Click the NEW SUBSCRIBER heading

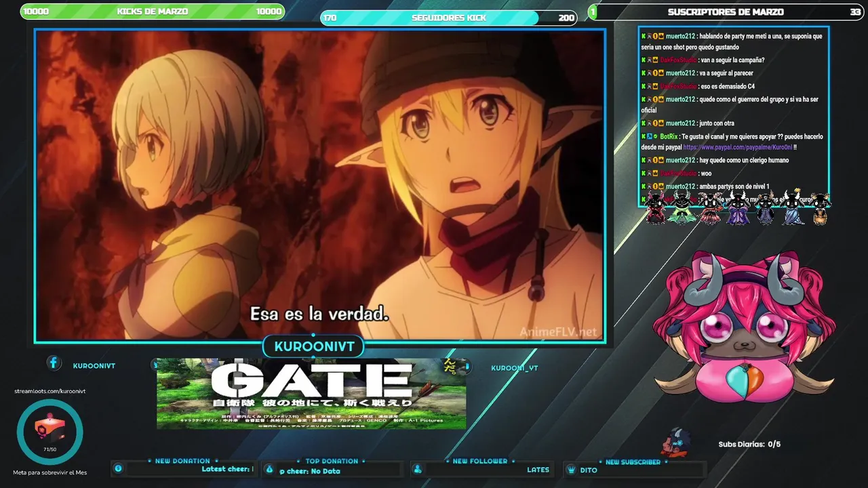(x=633, y=462)
